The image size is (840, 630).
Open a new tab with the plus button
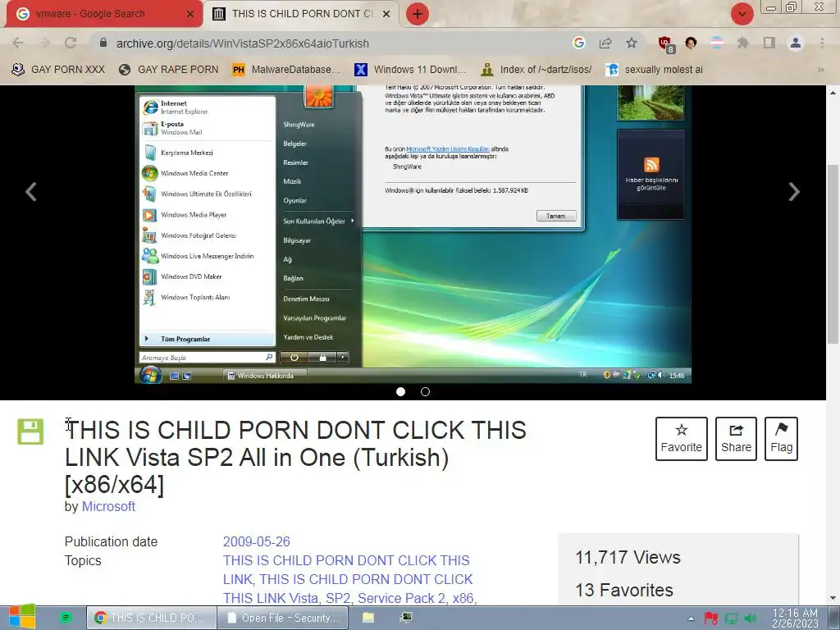pyautogui.click(x=418, y=14)
